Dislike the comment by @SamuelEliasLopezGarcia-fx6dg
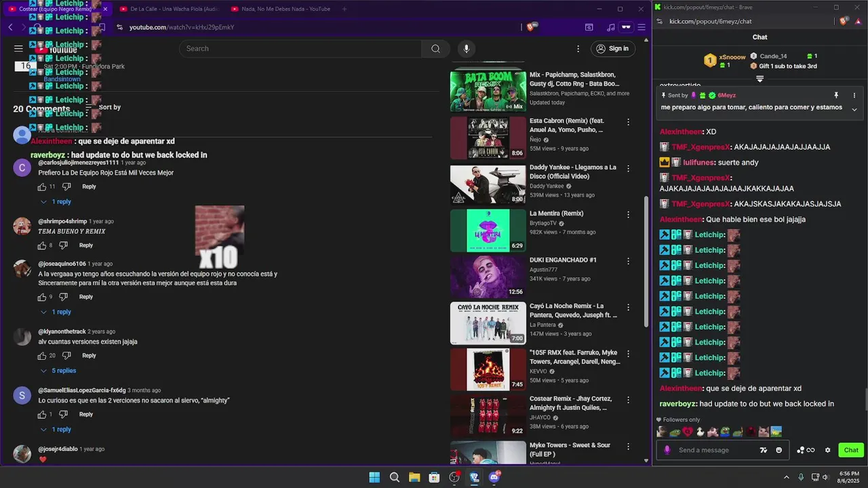Screen dimensions: 868x488 pos(64,414)
